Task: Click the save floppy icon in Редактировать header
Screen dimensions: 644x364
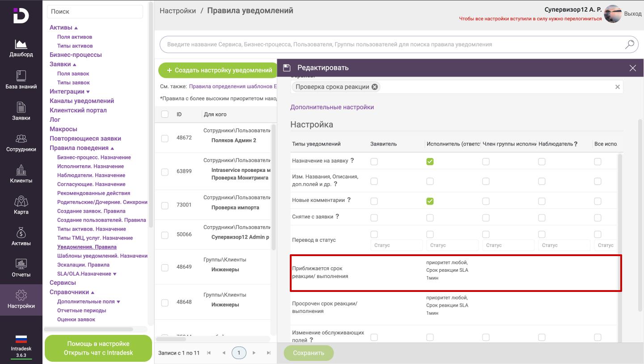Action: coord(287,68)
